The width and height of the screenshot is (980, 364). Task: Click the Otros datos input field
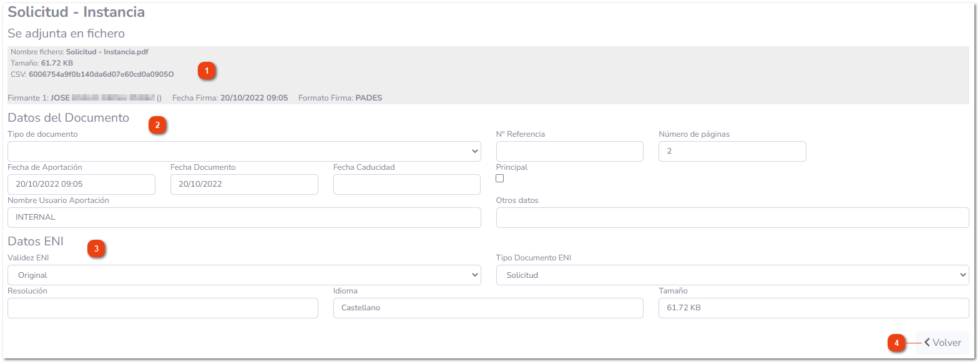pyautogui.click(x=732, y=217)
